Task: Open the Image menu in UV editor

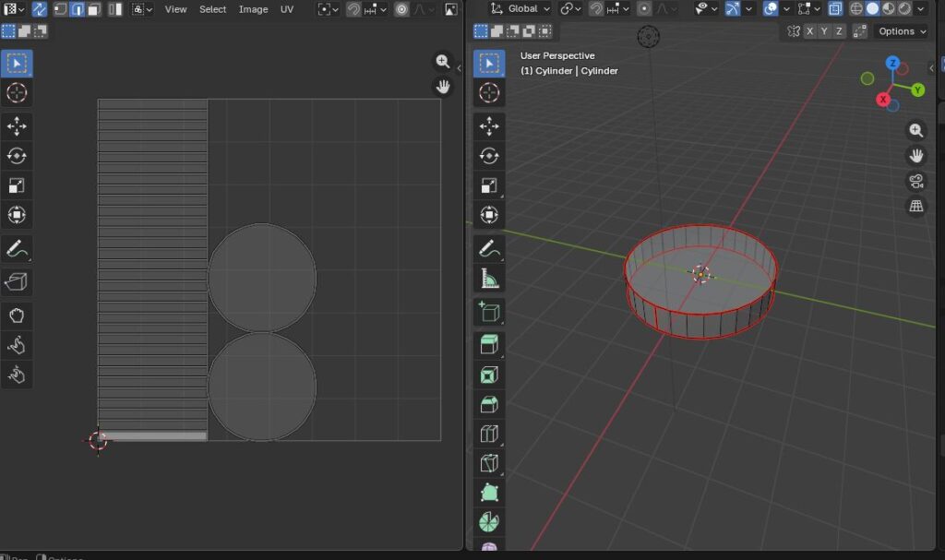Action: pos(253,9)
